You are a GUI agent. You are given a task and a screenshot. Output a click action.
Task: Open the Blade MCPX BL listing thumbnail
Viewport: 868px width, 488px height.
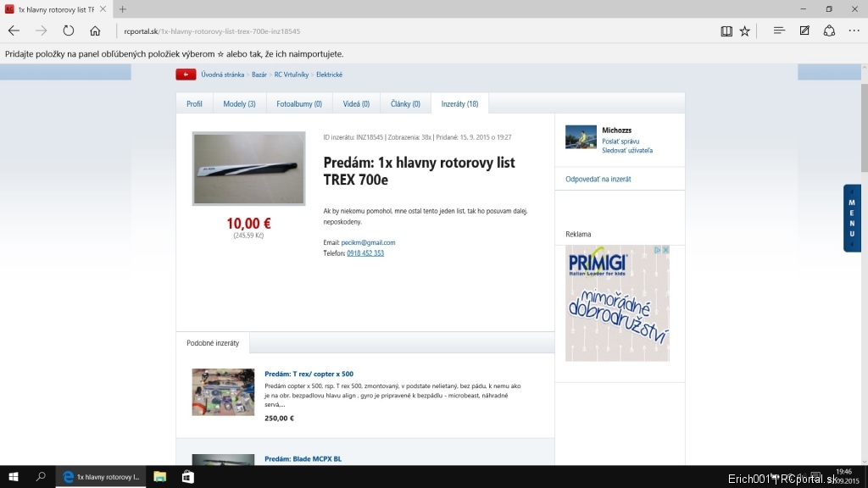tap(223, 460)
